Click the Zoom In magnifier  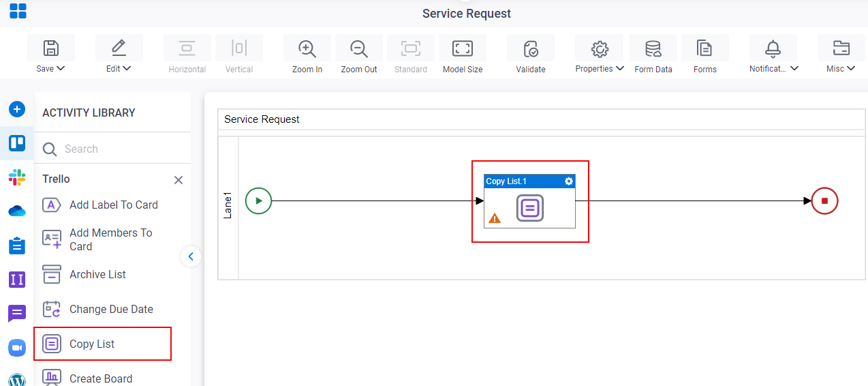307,48
